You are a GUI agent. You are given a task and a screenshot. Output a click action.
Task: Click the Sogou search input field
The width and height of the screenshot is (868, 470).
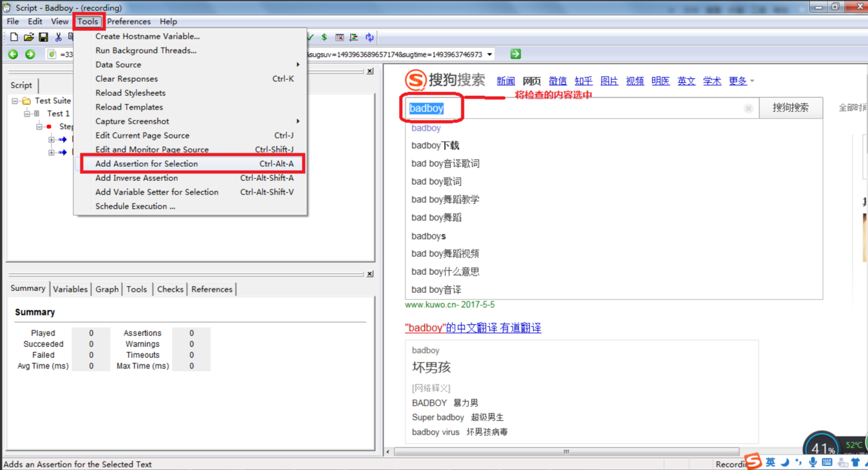582,108
